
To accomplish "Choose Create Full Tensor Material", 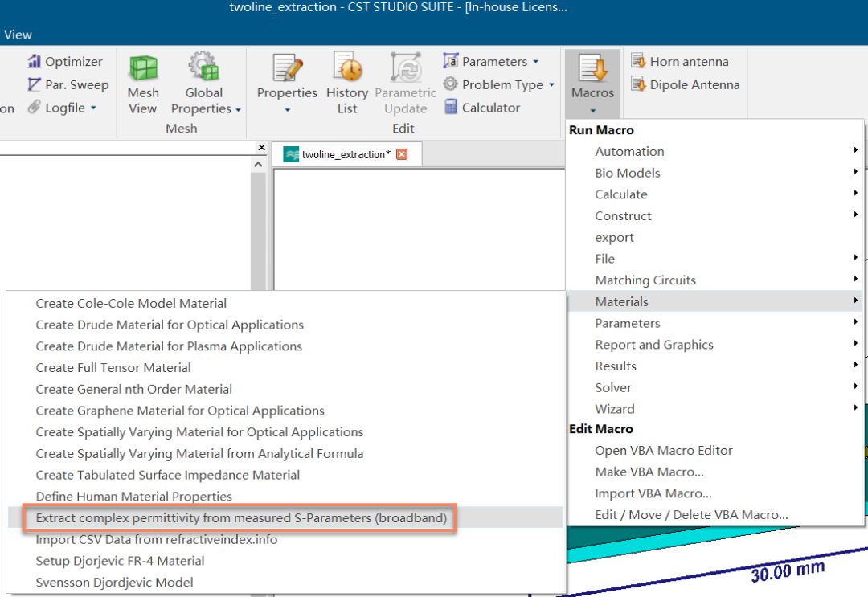I will coord(285,367).
